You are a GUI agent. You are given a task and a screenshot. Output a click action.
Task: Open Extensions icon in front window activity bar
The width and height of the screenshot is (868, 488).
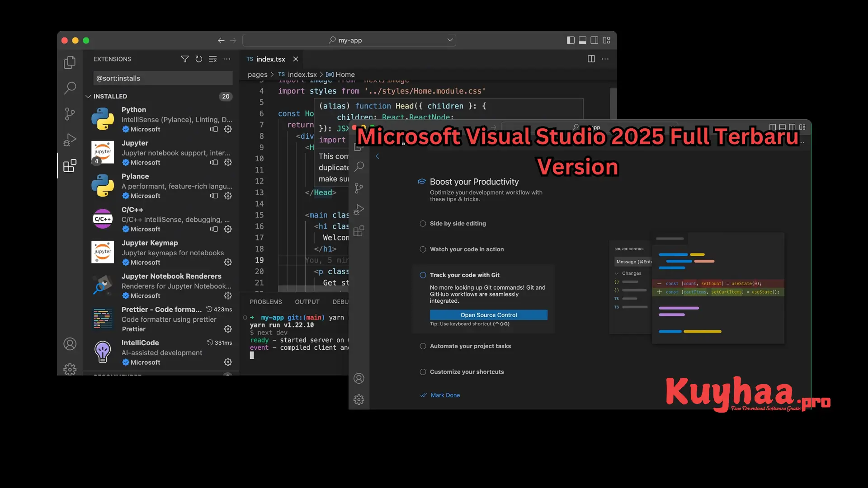[359, 231]
